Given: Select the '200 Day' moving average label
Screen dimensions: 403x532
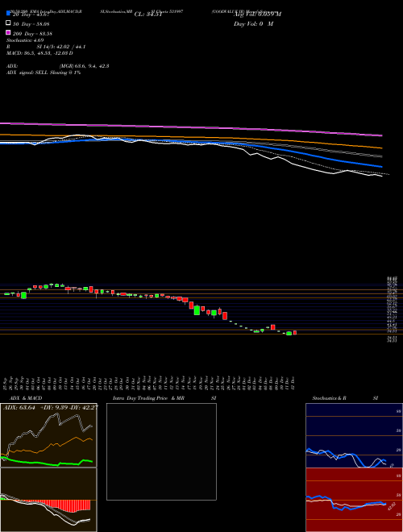Looking at the screenshot, I should tap(32, 34).
